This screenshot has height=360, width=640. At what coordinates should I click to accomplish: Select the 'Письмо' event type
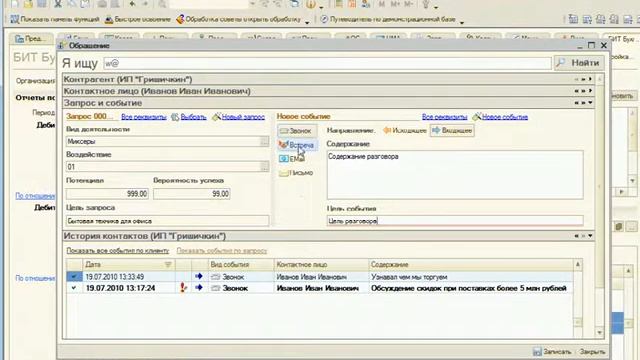(296, 173)
